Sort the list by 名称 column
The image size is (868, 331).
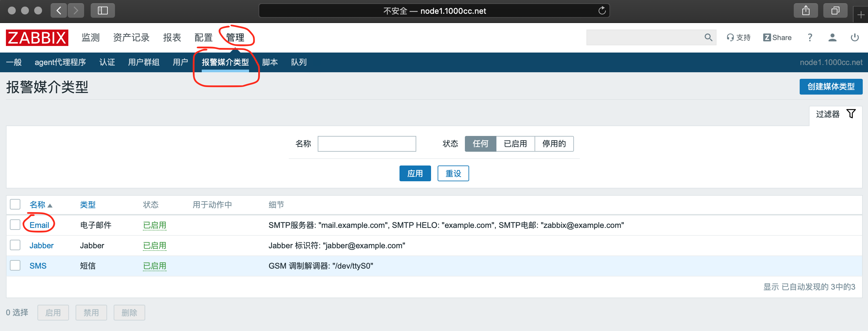(x=37, y=205)
